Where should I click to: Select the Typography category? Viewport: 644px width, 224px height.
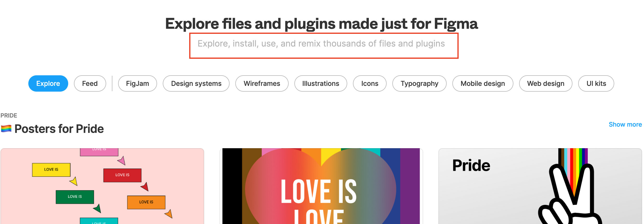[x=419, y=83]
